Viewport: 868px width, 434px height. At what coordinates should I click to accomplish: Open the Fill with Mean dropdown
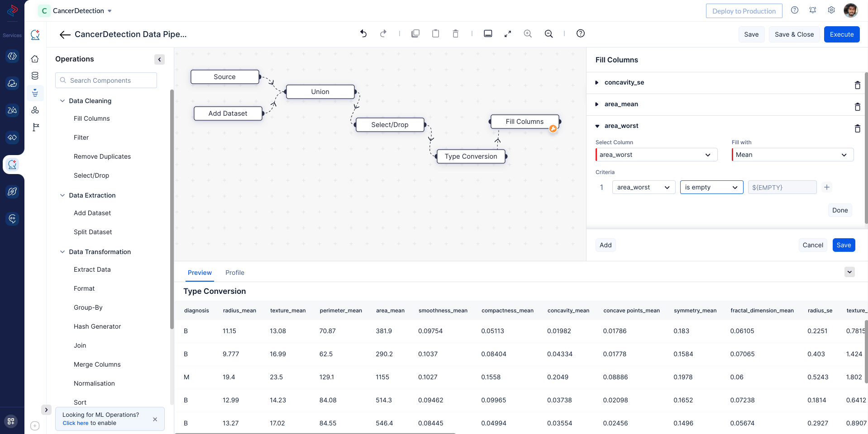792,155
